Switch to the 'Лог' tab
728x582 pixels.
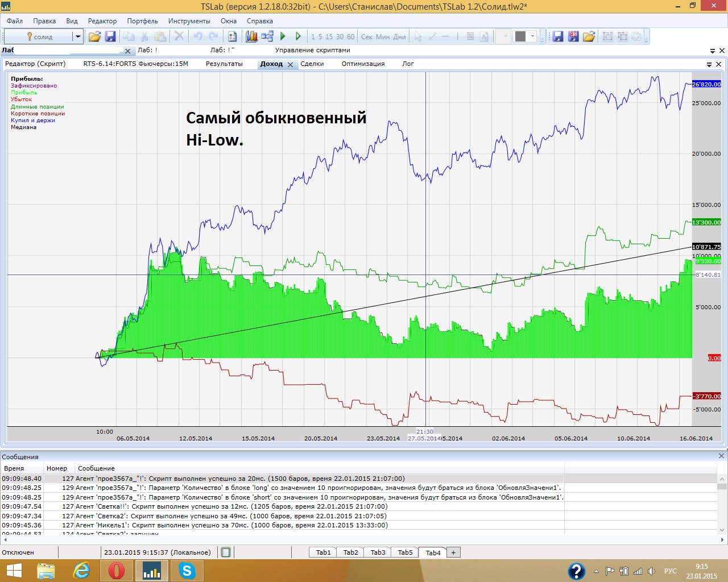[408, 64]
